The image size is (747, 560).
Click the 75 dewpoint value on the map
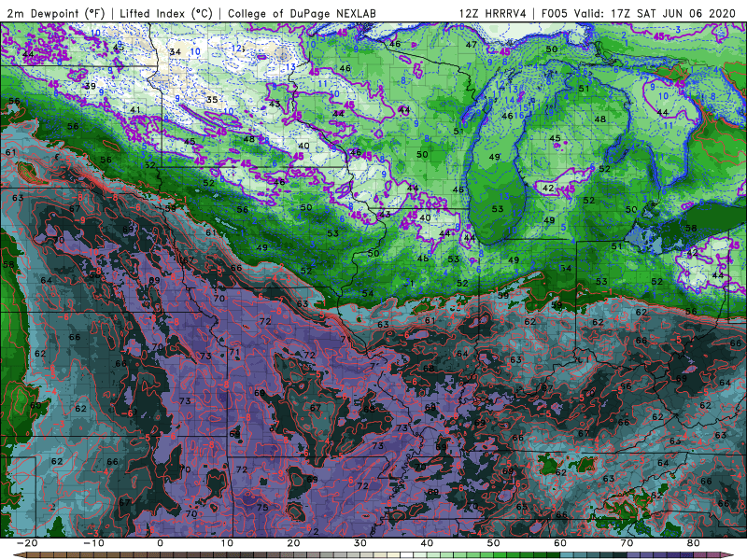pyautogui.click(x=262, y=508)
